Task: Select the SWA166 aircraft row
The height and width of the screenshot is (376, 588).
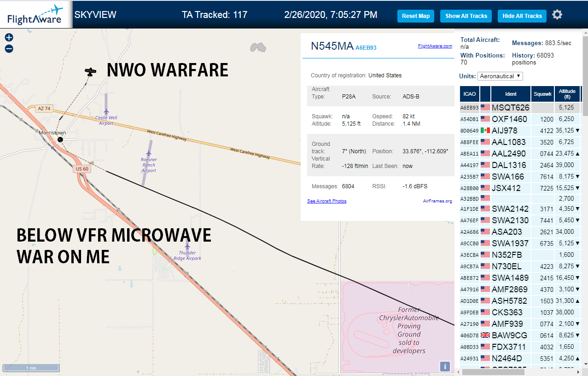Action: tap(520, 176)
